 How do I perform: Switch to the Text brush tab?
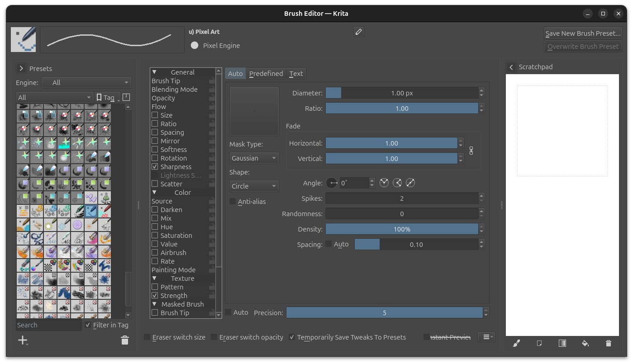pos(296,74)
